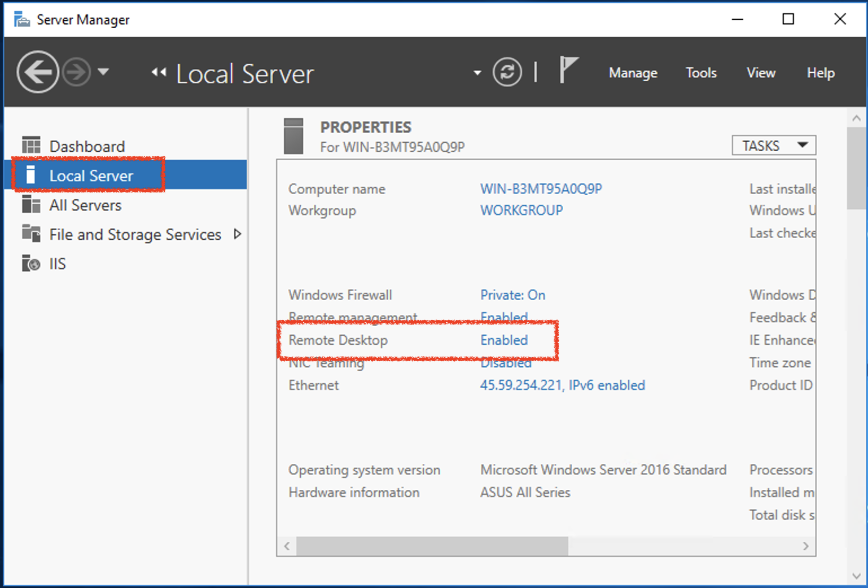This screenshot has height=588, width=868.
Task: Expand File and Storage Services arrow
Action: 238,234
